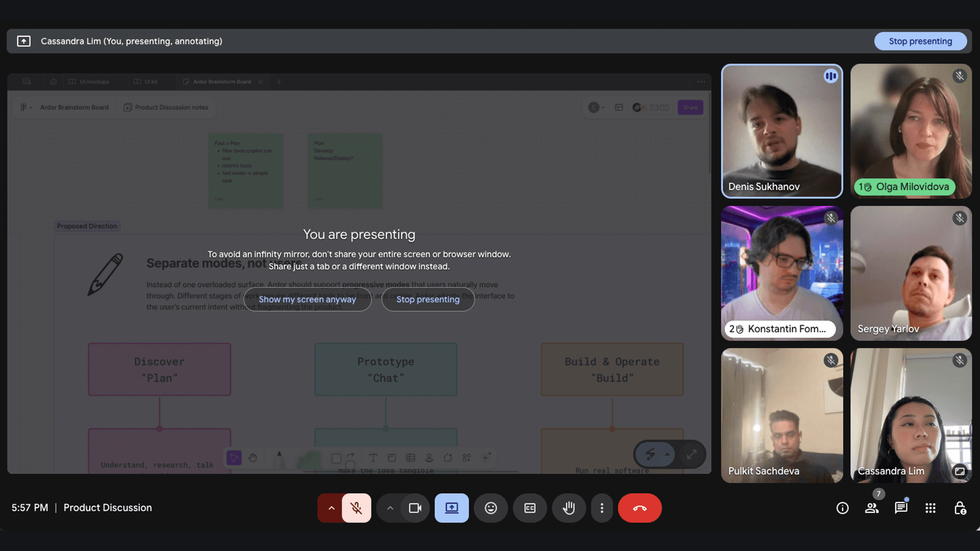
Task: Expand video settings chevron
Action: pos(390,508)
